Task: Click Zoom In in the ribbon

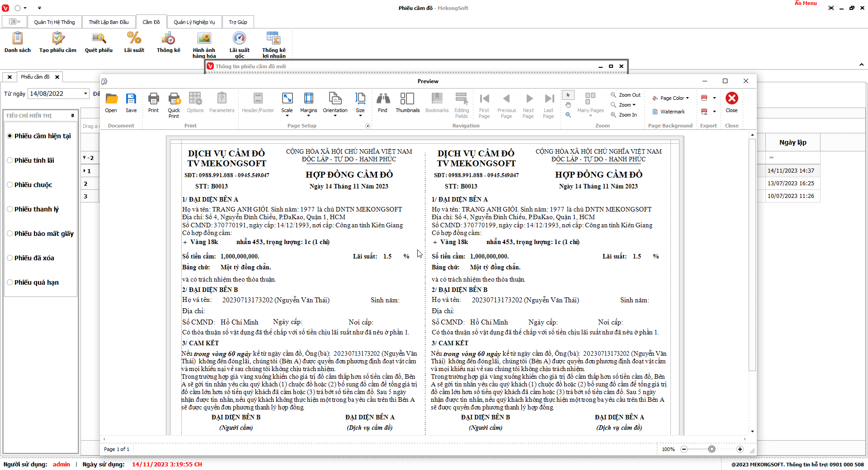Action: click(x=624, y=115)
